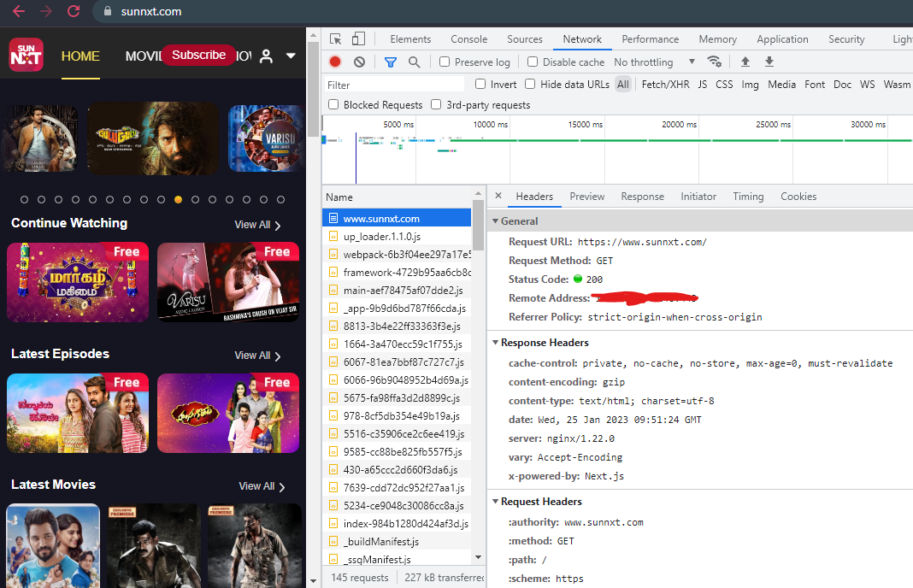Open View All for Continue Watching
The image size is (913, 588).
click(257, 225)
